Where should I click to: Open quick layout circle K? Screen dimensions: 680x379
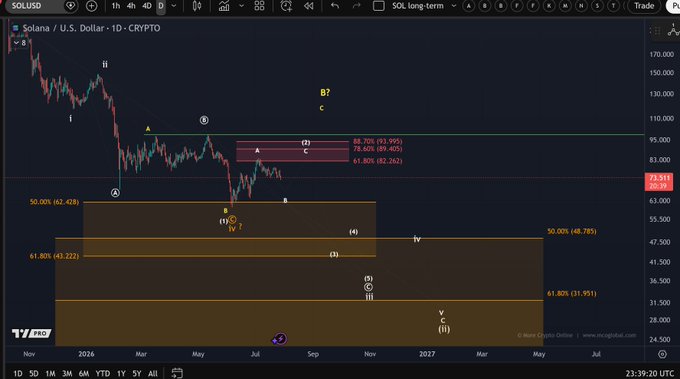[x=549, y=6]
